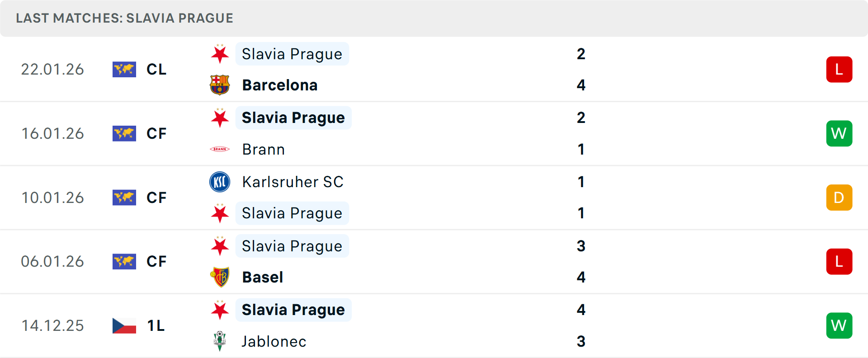Open the Last Matches: Slavia Prague header

point(124,18)
